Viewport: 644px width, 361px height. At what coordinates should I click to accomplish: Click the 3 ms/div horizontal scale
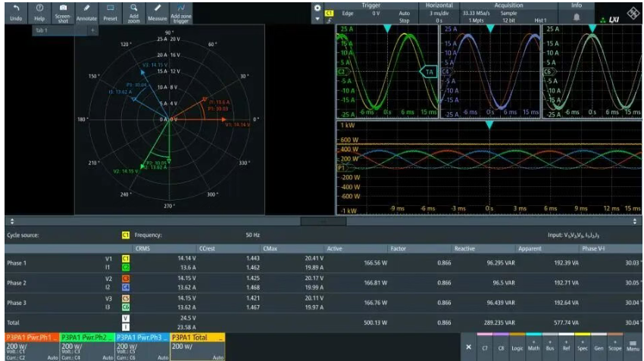point(439,14)
